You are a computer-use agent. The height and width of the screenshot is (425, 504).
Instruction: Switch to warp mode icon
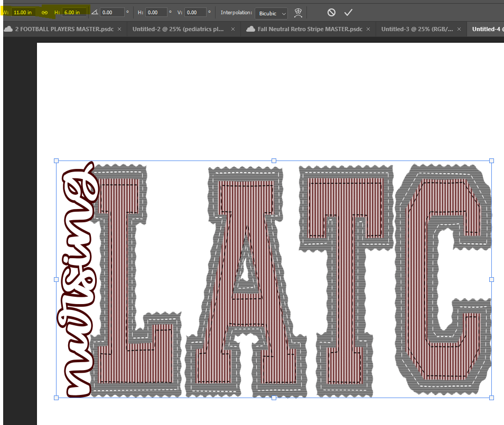click(298, 13)
